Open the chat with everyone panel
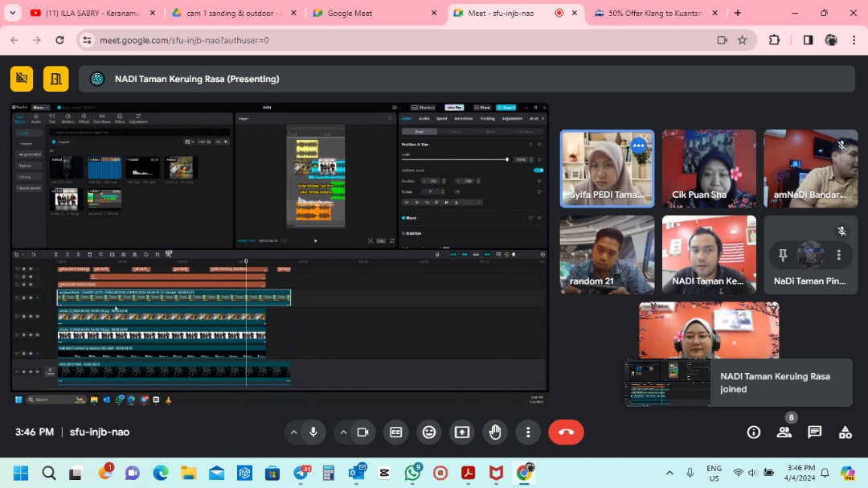Viewport: 868px width, 488px height. [x=815, y=432]
